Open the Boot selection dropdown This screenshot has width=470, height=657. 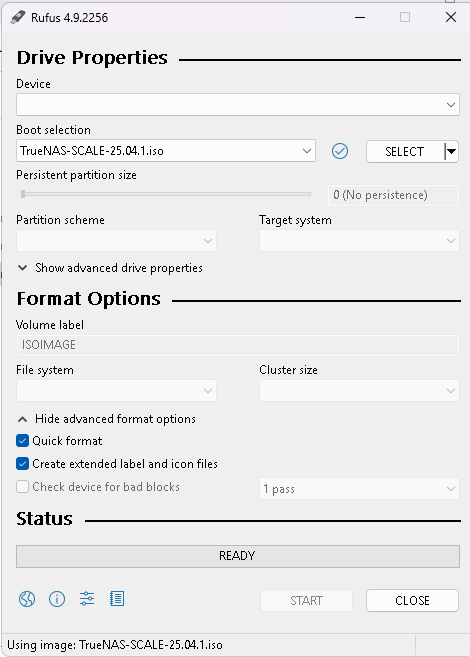click(x=166, y=151)
